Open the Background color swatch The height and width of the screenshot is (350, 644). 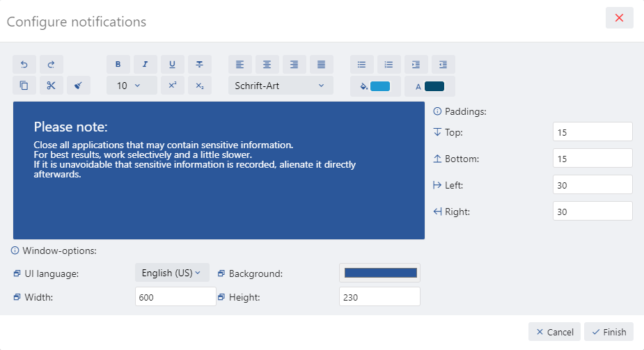click(380, 273)
